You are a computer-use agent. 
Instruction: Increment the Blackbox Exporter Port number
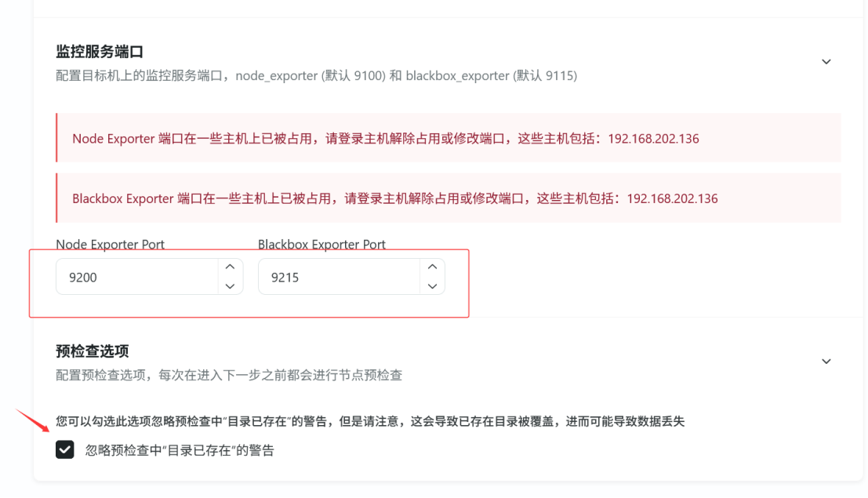(x=432, y=267)
